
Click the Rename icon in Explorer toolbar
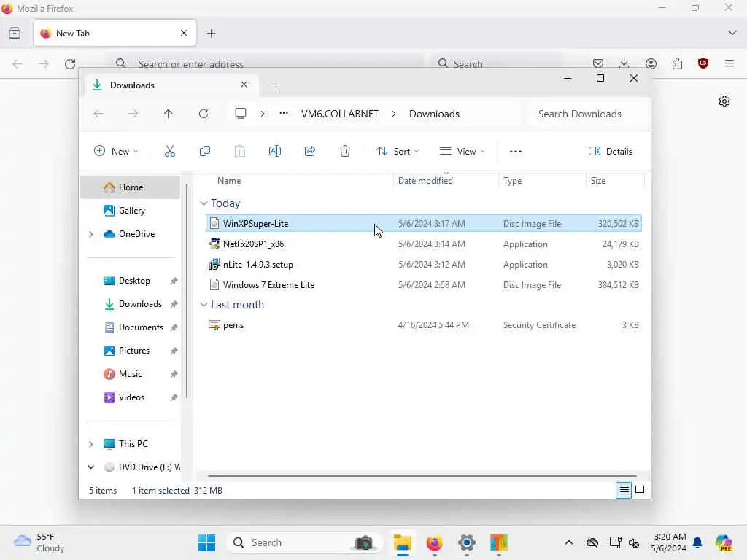(x=275, y=152)
